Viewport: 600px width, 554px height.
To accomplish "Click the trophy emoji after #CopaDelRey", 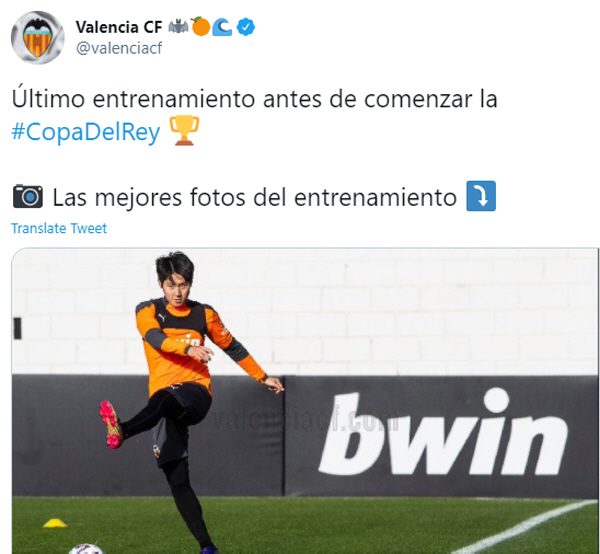I will tap(184, 130).
